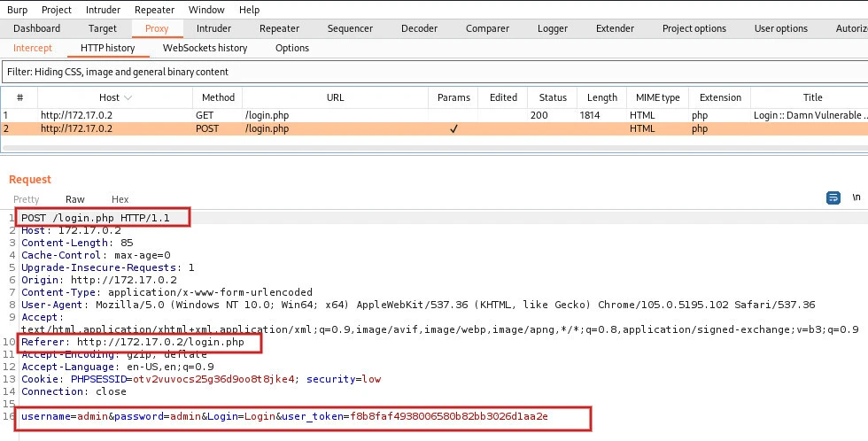Open the Decoder tab

[419, 28]
